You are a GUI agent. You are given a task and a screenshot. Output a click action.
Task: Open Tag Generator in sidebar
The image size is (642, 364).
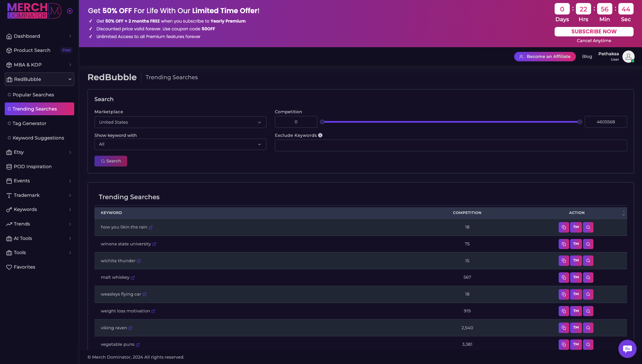[29, 123]
